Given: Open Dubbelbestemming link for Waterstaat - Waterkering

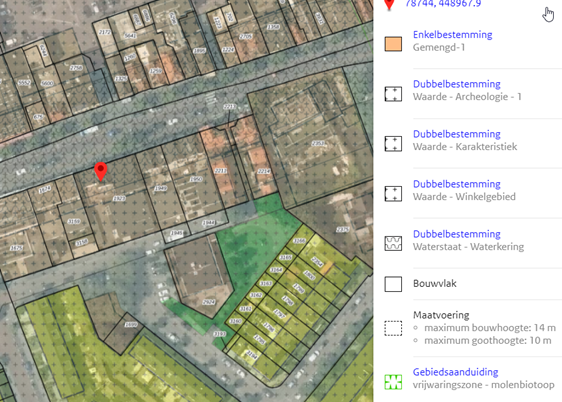Looking at the screenshot, I should tap(457, 234).
